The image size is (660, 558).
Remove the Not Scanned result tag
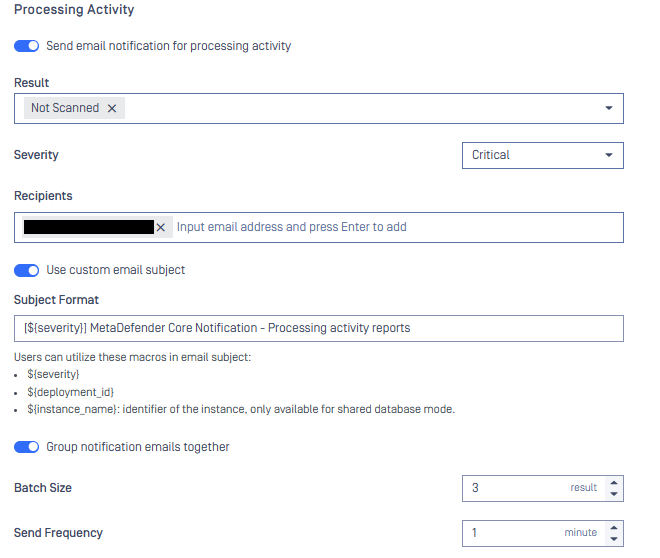112,108
